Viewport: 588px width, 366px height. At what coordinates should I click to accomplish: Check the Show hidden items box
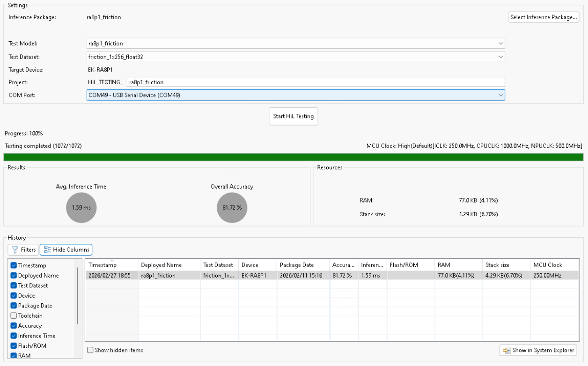click(x=90, y=350)
